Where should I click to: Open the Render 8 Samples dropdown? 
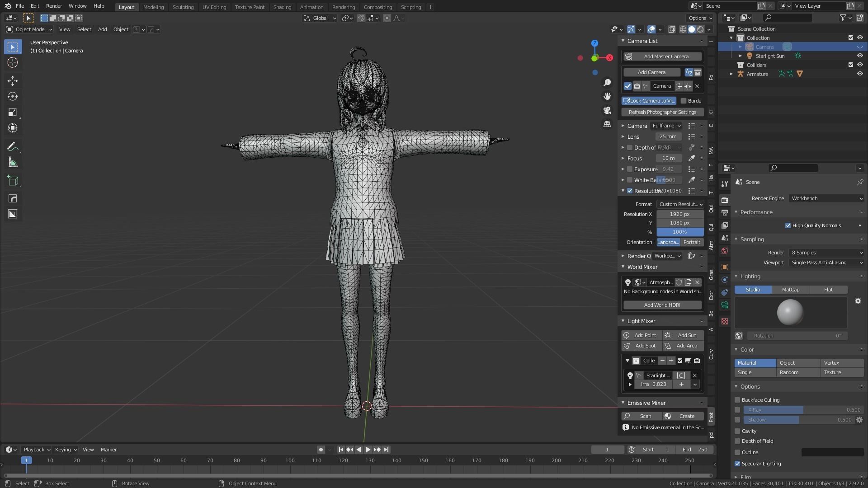[x=826, y=253]
